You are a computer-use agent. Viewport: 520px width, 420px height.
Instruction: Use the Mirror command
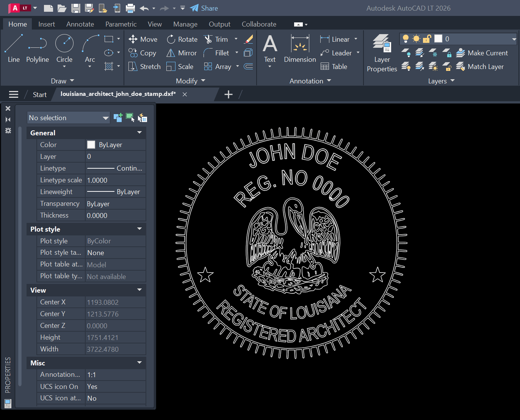(182, 53)
